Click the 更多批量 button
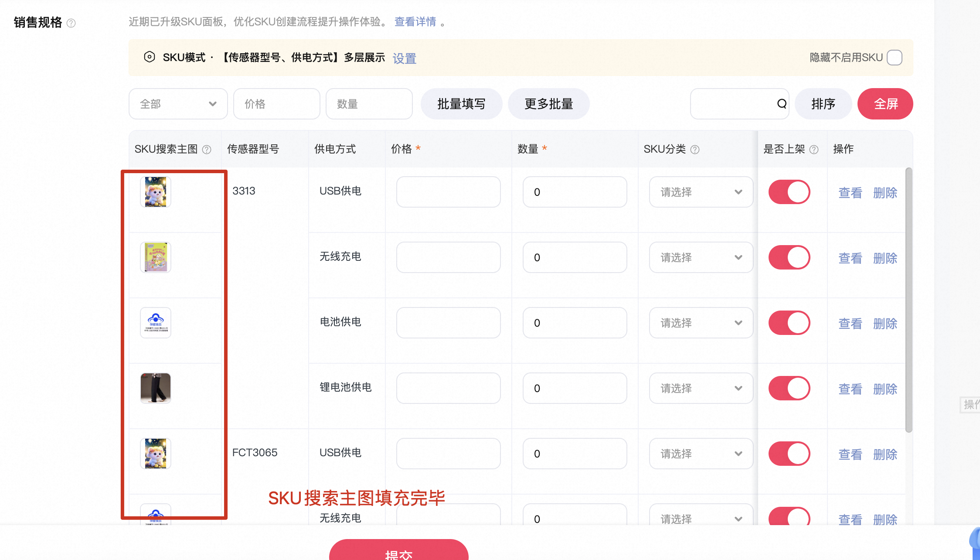980x560 pixels. click(549, 104)
